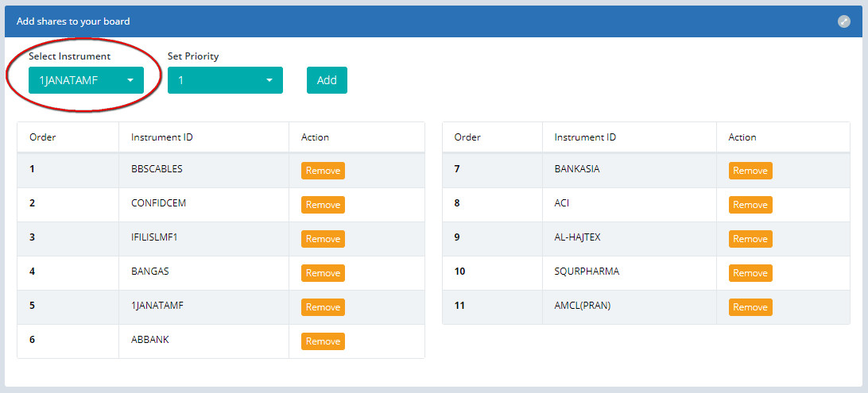Screen dimensions: 868x393
Task: Remove ACI from the board
Action: (750, 205)
